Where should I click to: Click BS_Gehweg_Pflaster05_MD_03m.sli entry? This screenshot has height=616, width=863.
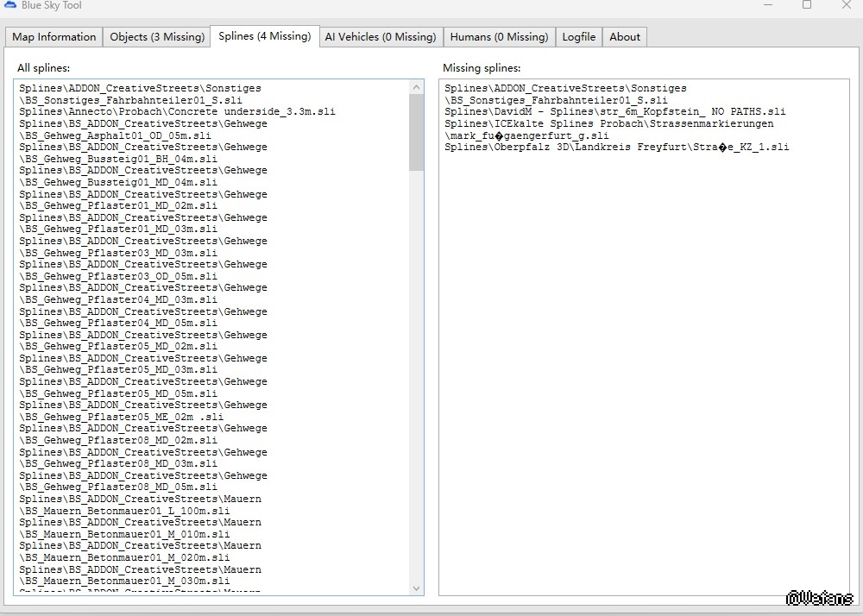[118, 369]
